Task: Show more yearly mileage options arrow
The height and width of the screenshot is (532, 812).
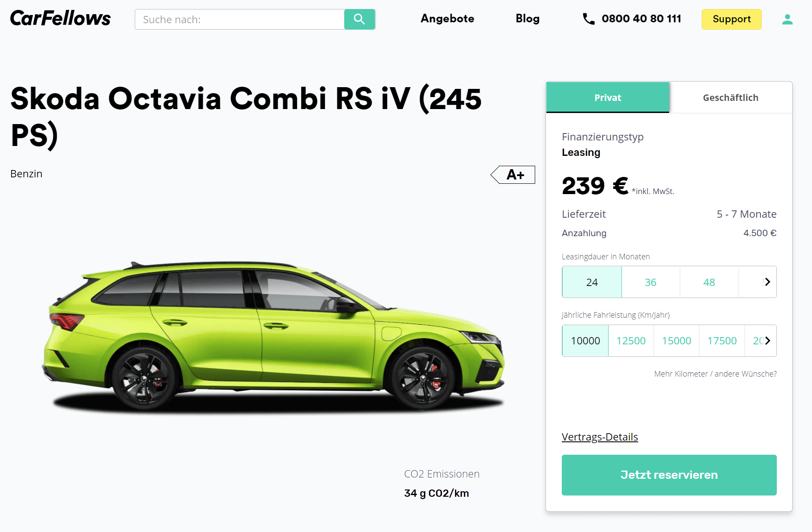Action: (767, 340)
